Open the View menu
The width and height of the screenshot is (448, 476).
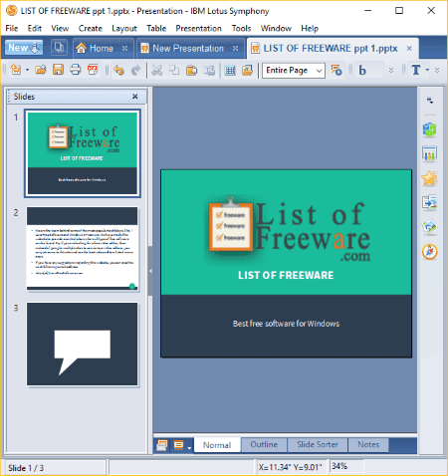(60, 28)
